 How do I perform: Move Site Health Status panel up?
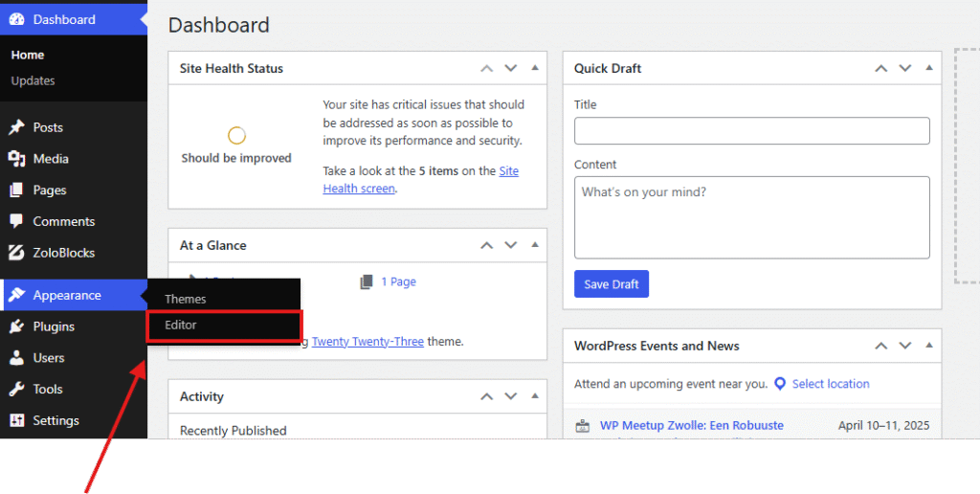487,68
